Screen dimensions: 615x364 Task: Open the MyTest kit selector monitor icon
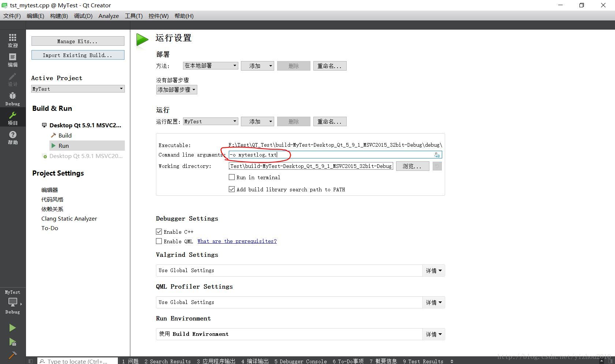(13, 302)
